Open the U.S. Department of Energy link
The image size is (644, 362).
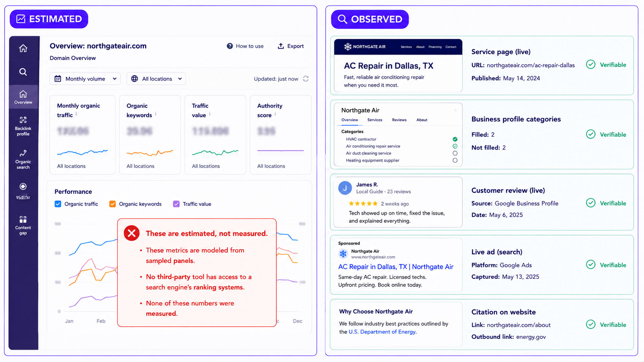tap(382, 332)
